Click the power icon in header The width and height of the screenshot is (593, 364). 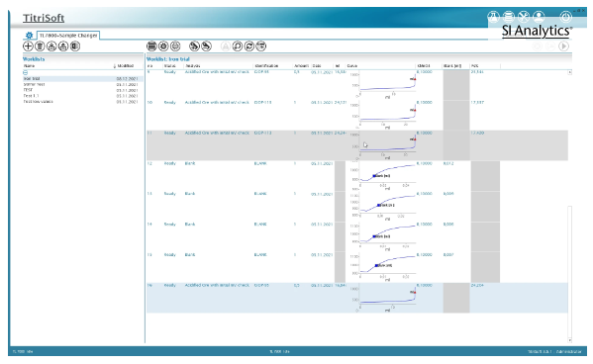pyautogui.click(x=565, y=17)
